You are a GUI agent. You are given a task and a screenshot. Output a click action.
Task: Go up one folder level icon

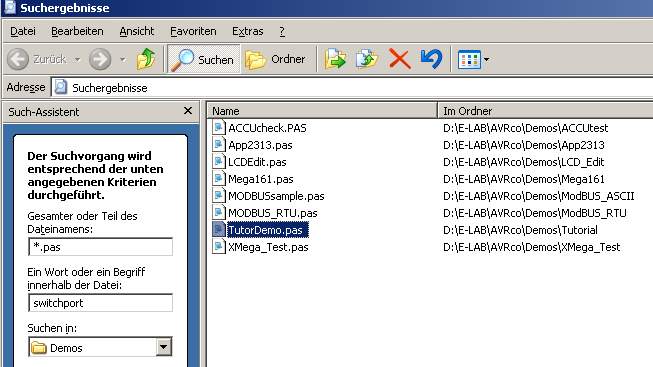146,59
